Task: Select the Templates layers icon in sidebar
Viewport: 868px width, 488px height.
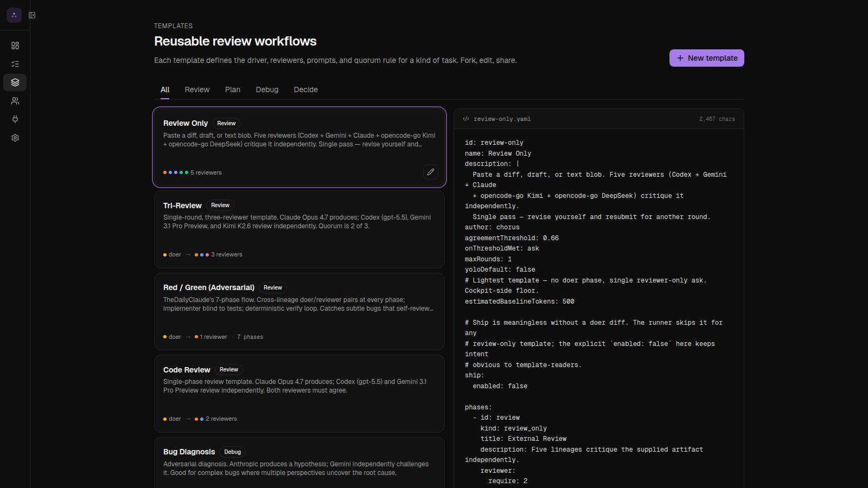Action: [x=15, y=82]
